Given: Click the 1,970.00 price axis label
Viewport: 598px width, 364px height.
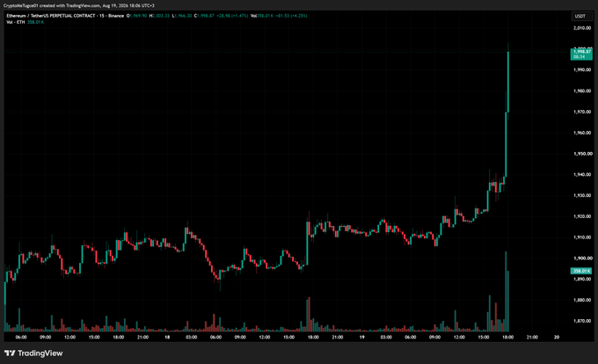Looking at the screenshot, I should pyautogui.click(x=582, y=112).
